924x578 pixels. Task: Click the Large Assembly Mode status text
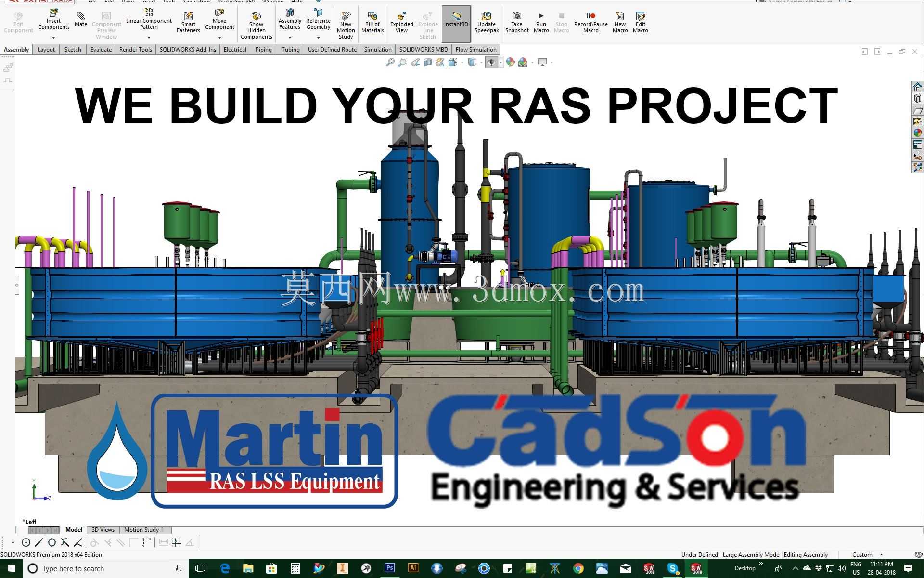751,555
